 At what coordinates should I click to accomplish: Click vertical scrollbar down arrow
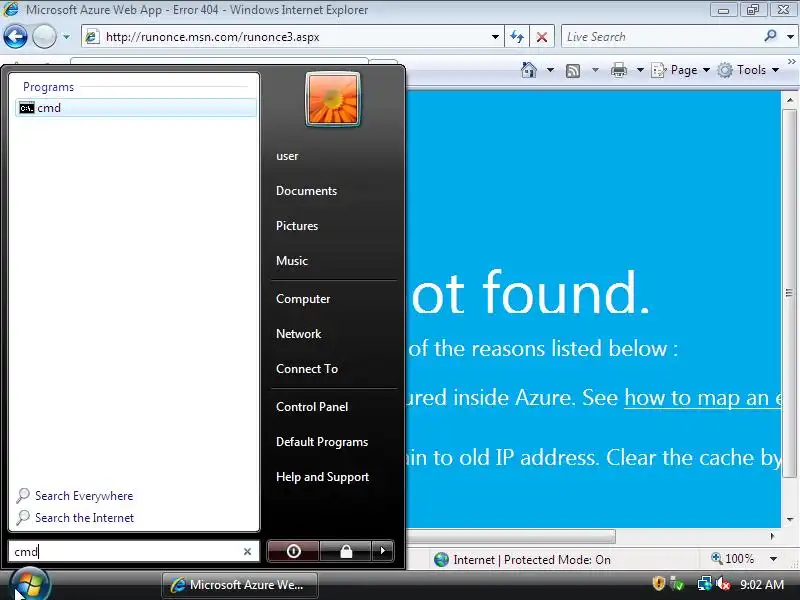(789, 519)
